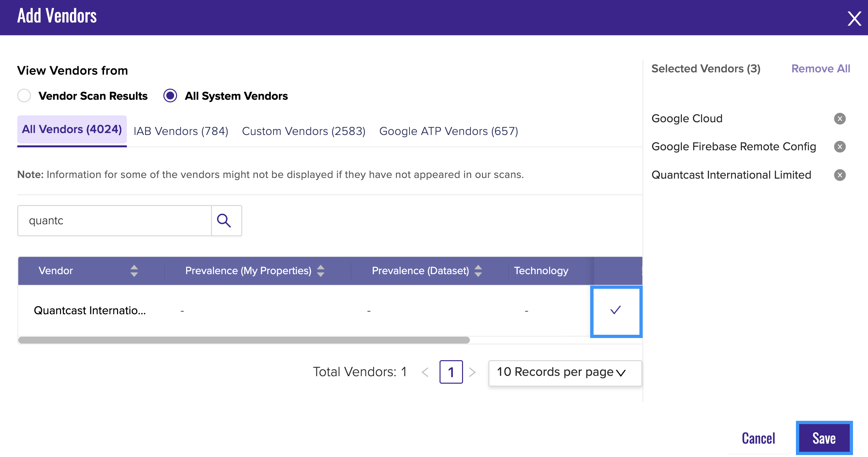Click the Total Vendors: 1 label
Viewport: 868px width, 457px height.
[x=360, y=373]
